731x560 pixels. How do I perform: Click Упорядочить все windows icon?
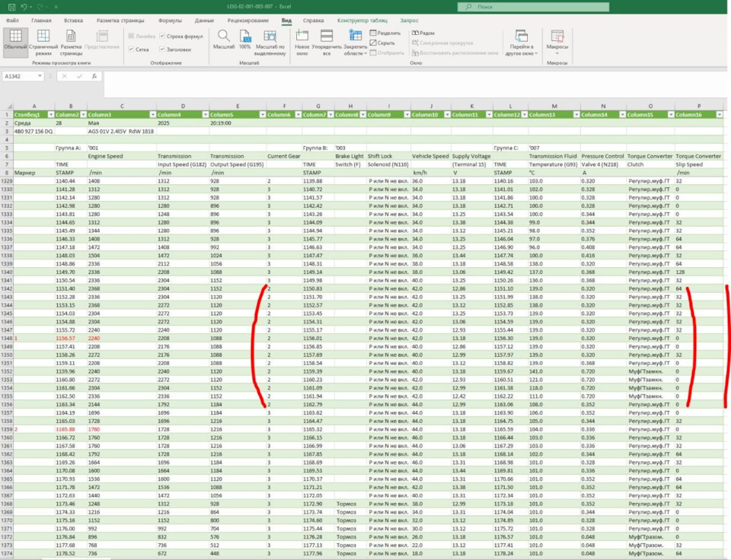(327, 37)
